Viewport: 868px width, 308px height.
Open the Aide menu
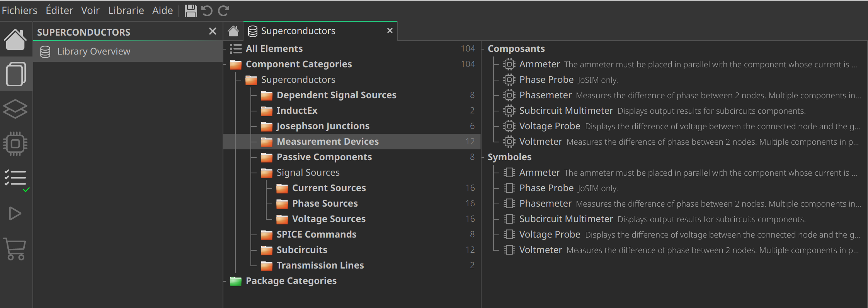pos(162,10)
